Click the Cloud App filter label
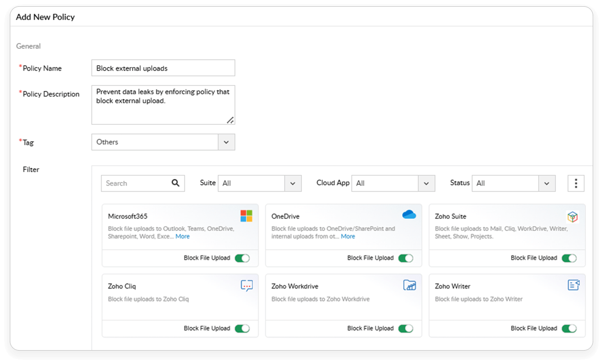Image resolution: width=603 pixels, height=364 pixels. click(x=333, y=183)
